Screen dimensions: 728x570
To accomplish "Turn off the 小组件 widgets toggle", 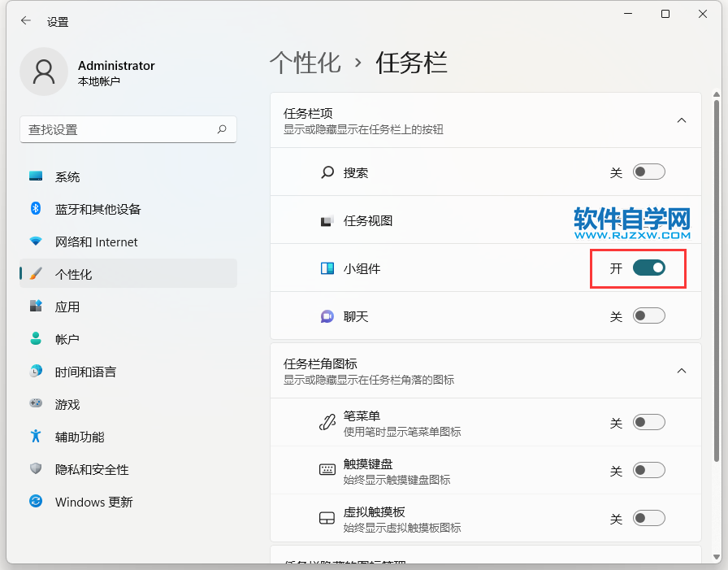I will (x=649, y=268).
